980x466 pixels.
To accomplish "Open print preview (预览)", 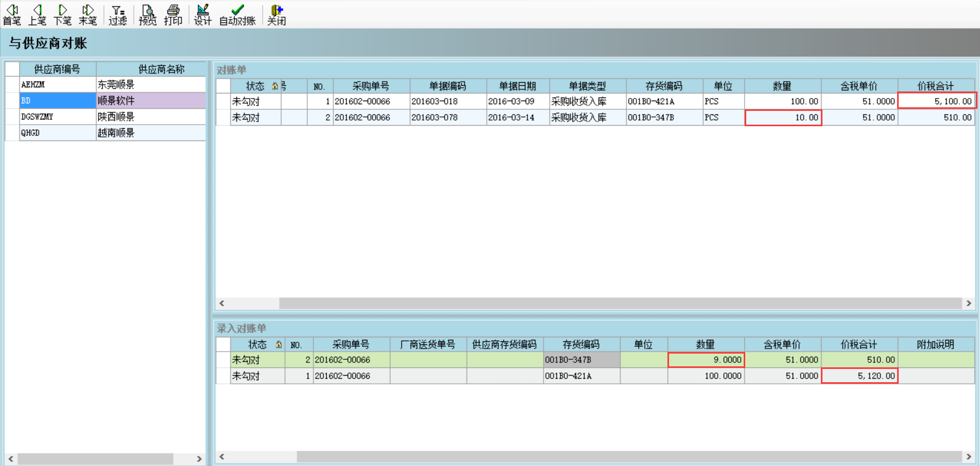I will pyautogui.click(x=148, y=15).
